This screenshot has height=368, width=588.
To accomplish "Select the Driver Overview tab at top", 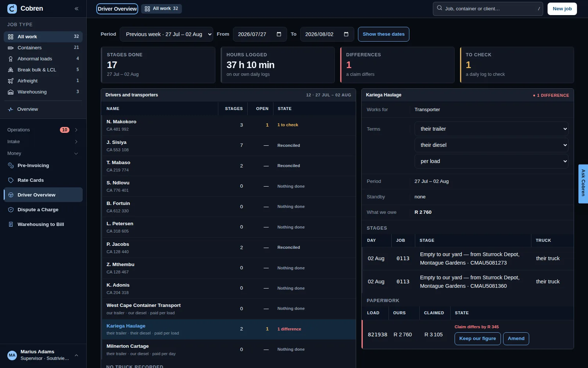I will pyautogui.click(x=117, y=9).
